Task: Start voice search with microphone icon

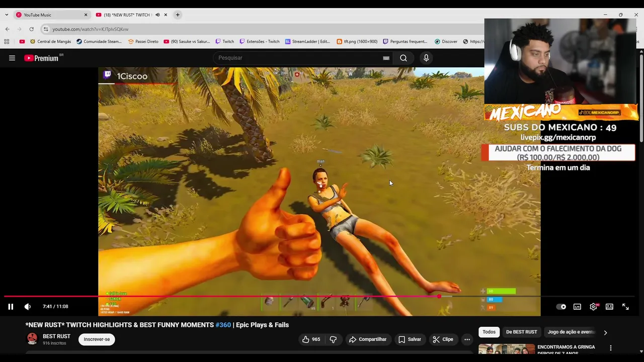Action: (426, 58)
